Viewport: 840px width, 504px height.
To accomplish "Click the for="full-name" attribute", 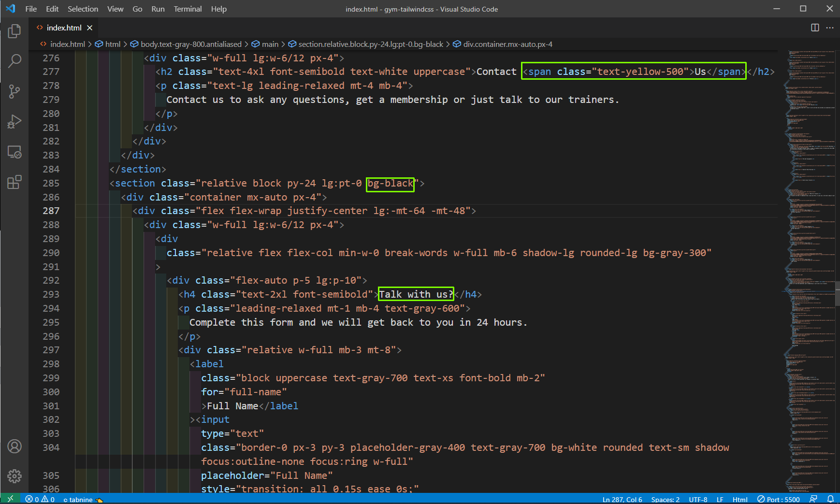I will point(244,392).
